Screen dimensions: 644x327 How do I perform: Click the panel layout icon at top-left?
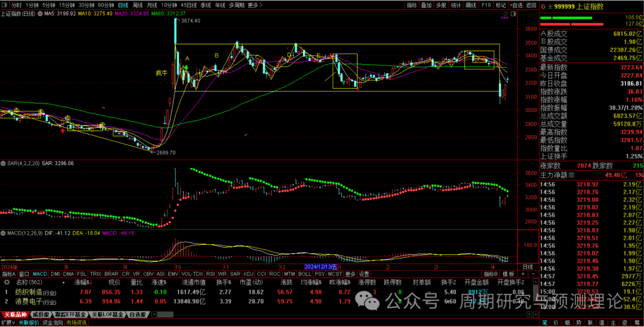click(x=5, y=5)
